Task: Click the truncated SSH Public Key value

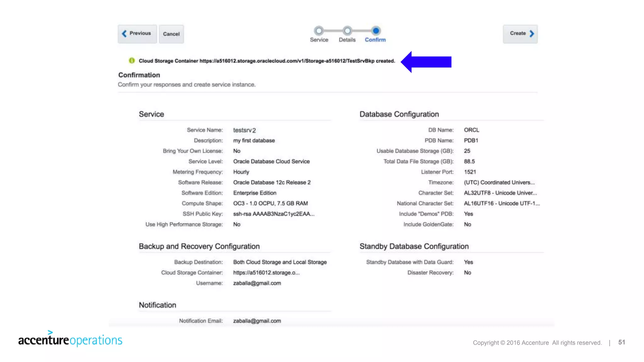Action: 274,214
